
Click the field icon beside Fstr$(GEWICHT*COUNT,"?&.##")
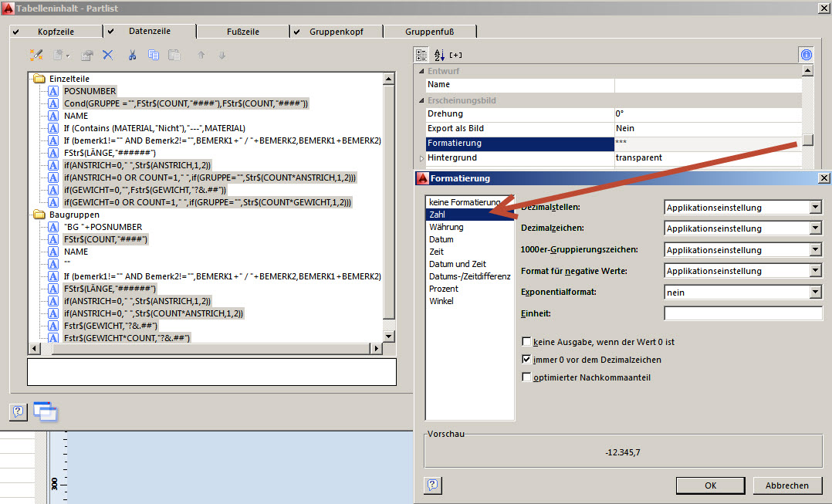pyautogui.click(x=53, y=338)
